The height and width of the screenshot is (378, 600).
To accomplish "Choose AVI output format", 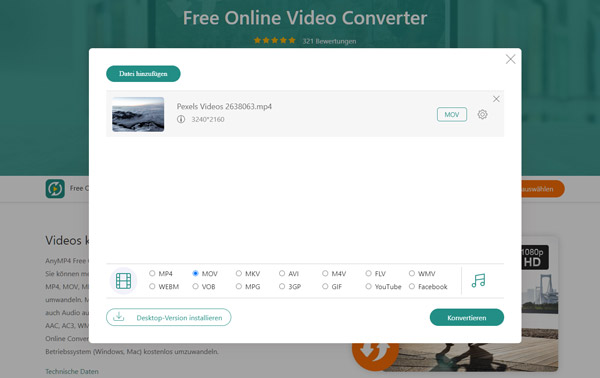I will (282, 273).
